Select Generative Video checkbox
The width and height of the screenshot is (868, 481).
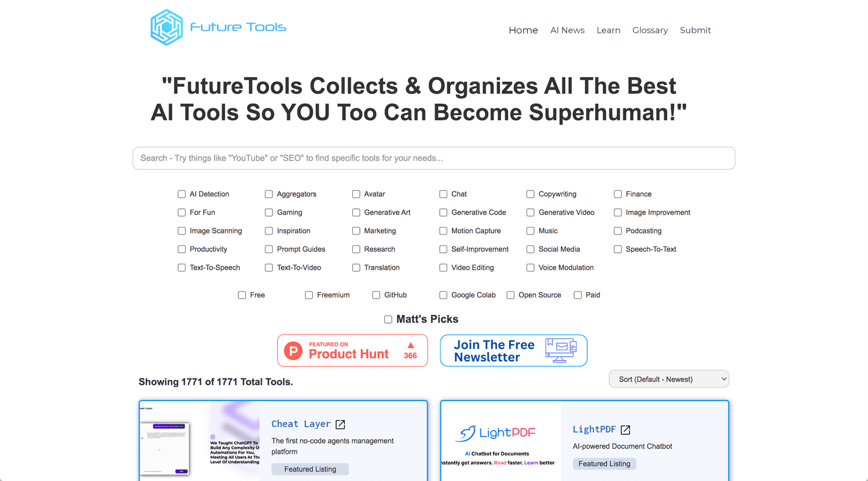pyautogui.click(x=530, y=212)
